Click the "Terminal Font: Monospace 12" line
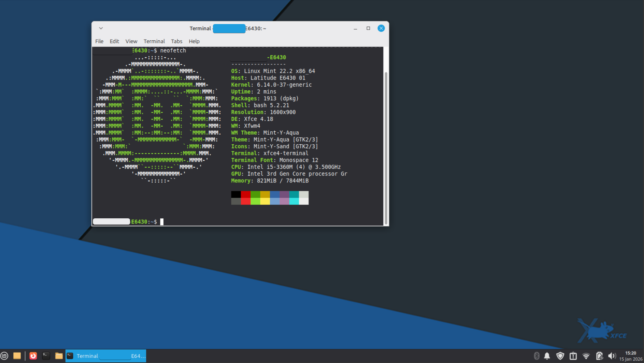 [x=274, y=160]
